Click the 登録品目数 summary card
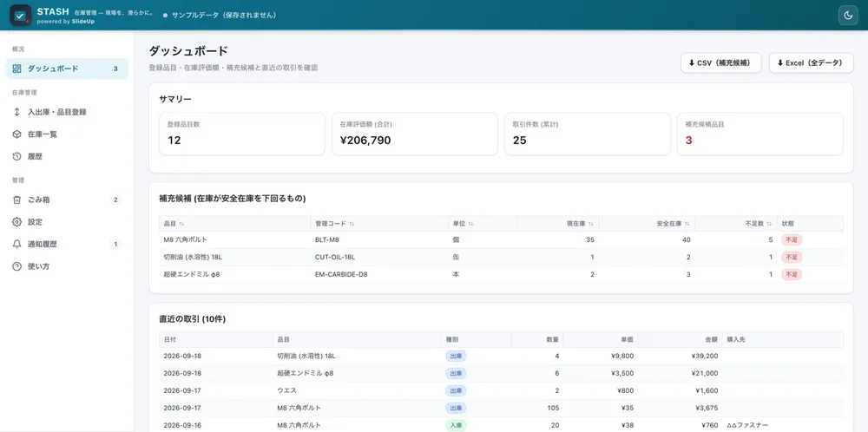This screenshot has width=868, height=432. coord(242,134)
